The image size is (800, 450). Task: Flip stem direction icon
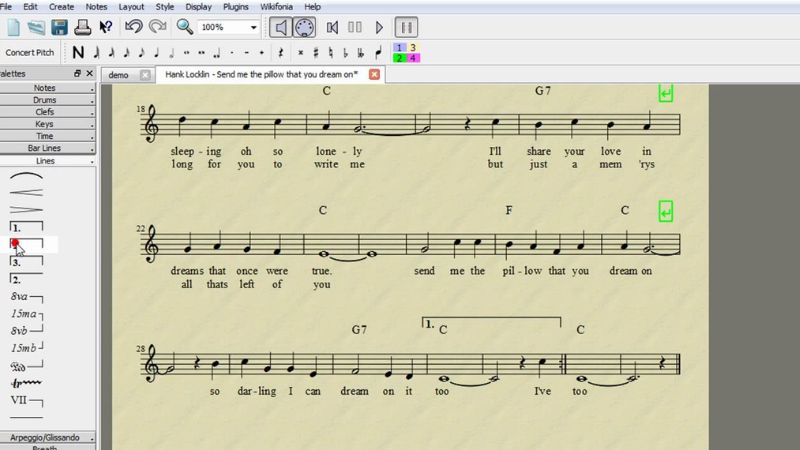tap(378, 53)
